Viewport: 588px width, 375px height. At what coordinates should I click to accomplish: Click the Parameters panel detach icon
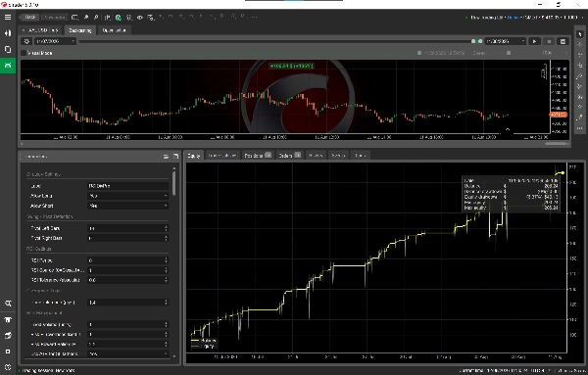tap(175, 157)
